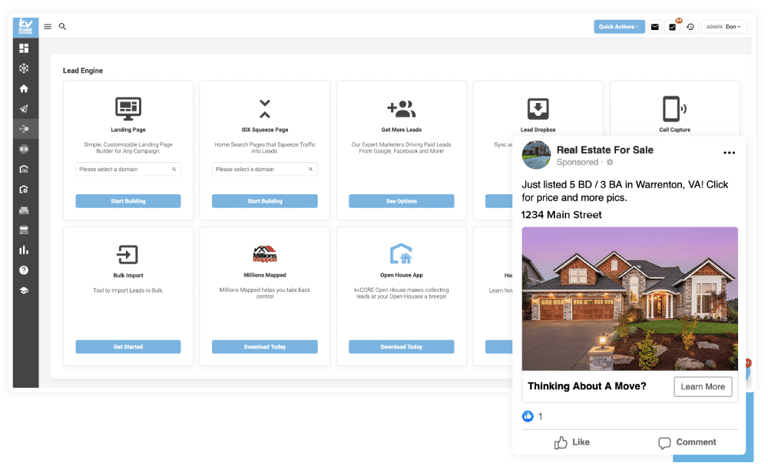Image resolution: width=768 pixels, height=473 pixels.
Task: Click Download Today under Millions Mapped
Action: [x=264, y=347]
